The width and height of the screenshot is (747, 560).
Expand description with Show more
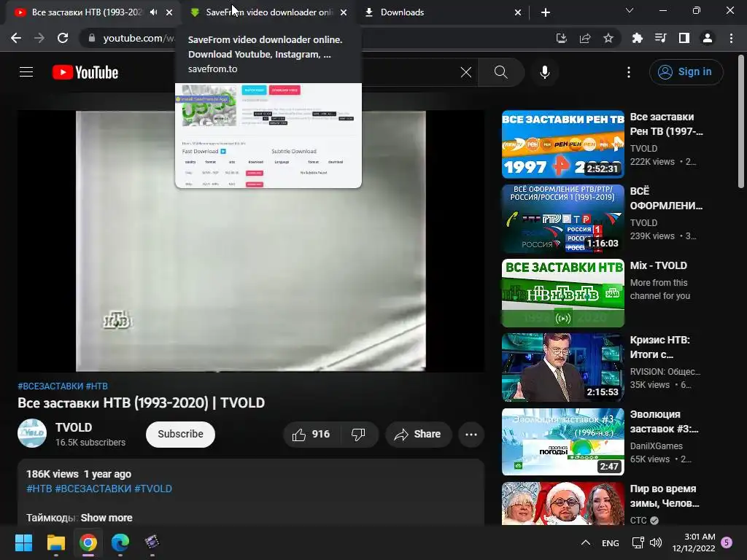coord(107,518)
